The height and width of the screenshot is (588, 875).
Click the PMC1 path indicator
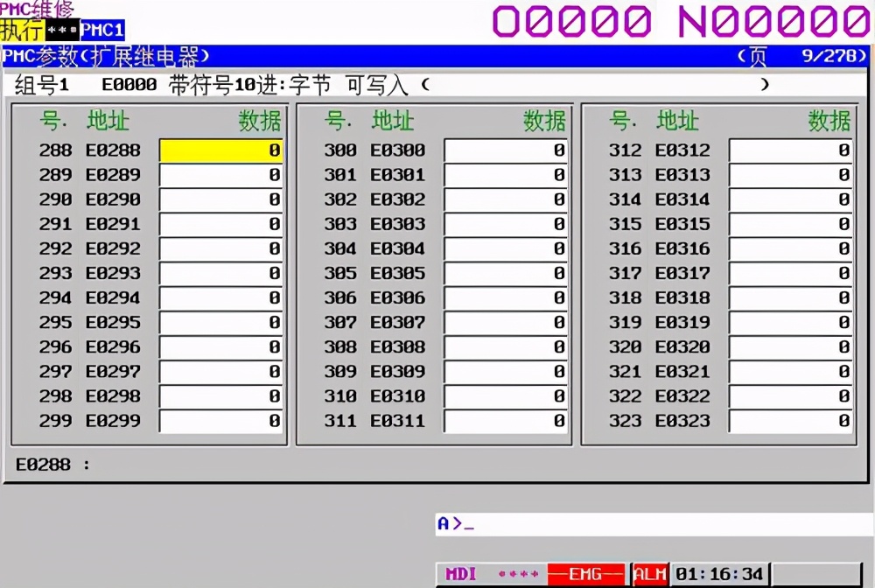[x=102, y=30]
